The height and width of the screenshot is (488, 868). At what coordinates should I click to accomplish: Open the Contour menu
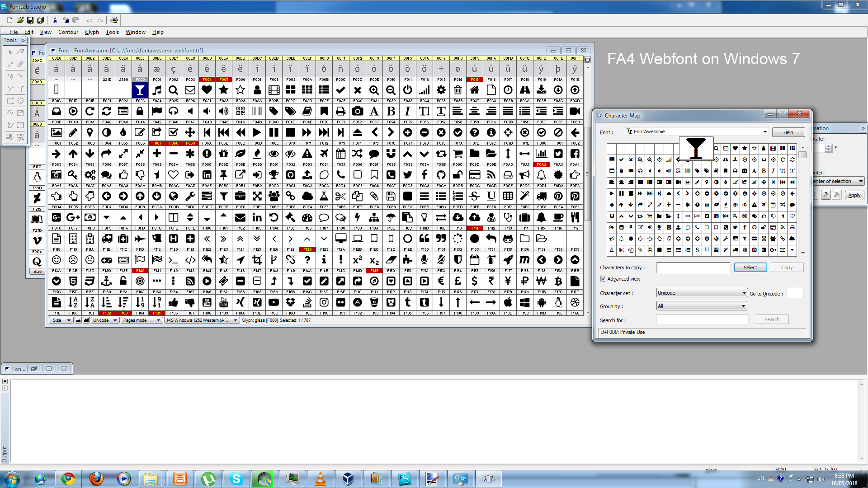pyautogui.click(x=68, y=32)
